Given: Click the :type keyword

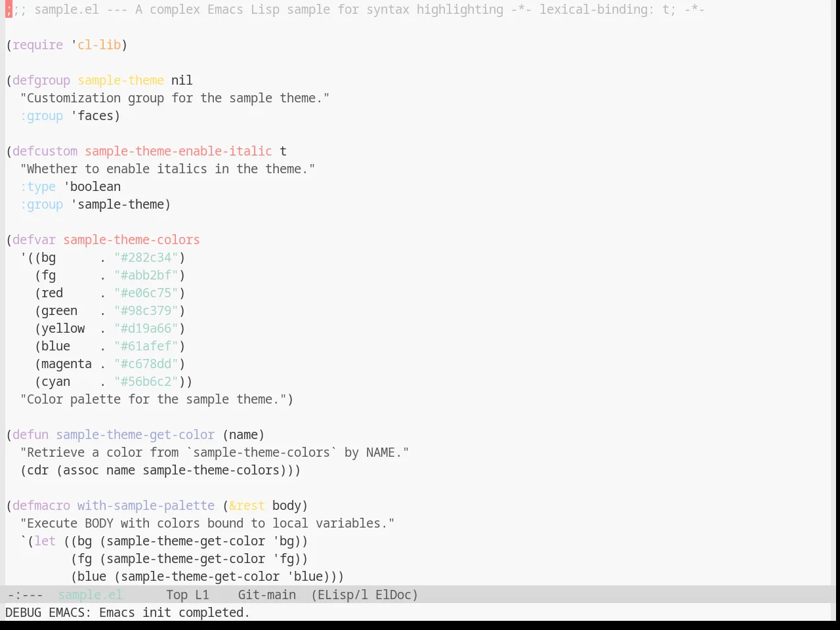Looking at the screenshot, I should click(x=38, y=186).
